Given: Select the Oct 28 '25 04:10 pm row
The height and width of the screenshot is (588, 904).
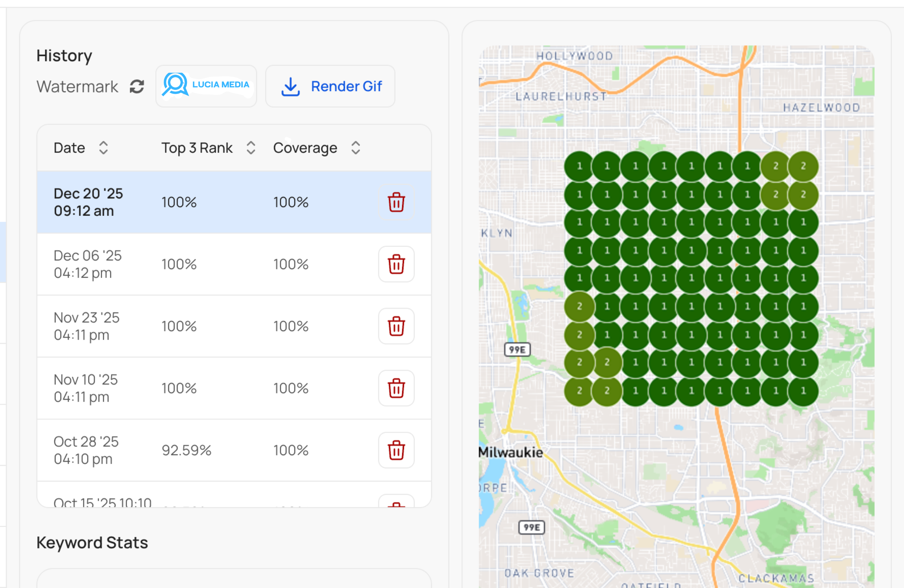Looking at the screenshot, I should [86, 450].
